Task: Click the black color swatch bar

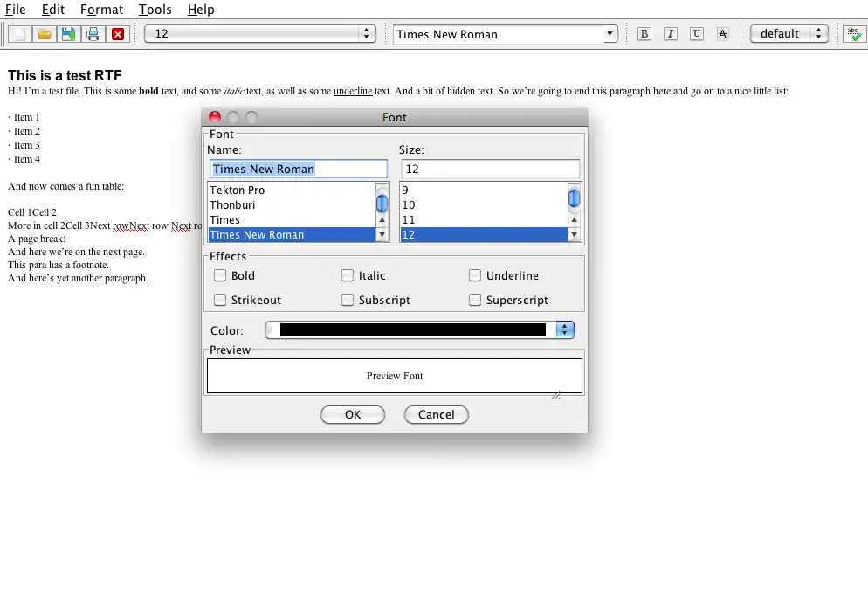Action: tap(412, 329)
